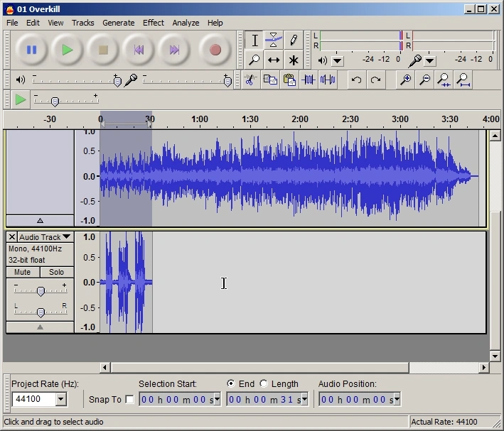Select the Time Shift tool

coord(274,60)
